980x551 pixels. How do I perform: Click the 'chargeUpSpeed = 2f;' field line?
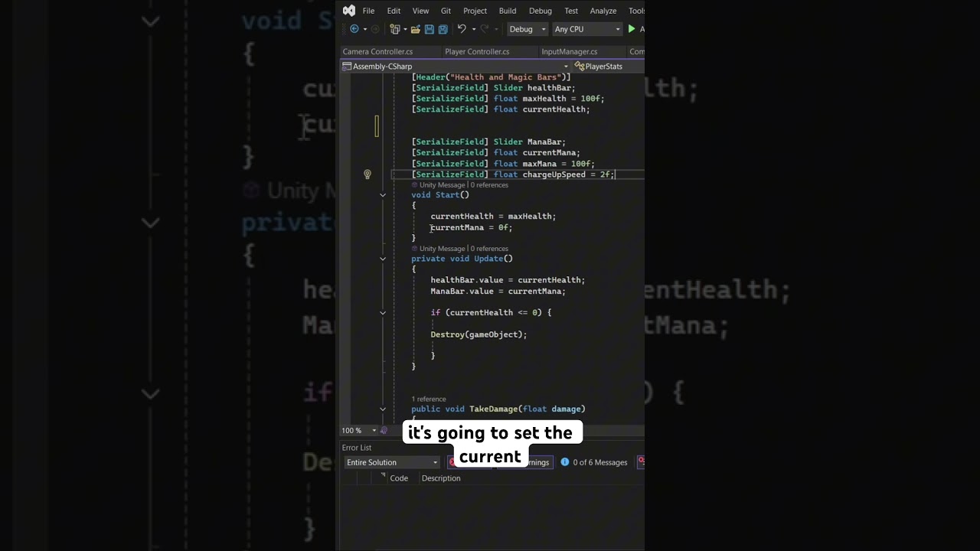tap(513, 174)
